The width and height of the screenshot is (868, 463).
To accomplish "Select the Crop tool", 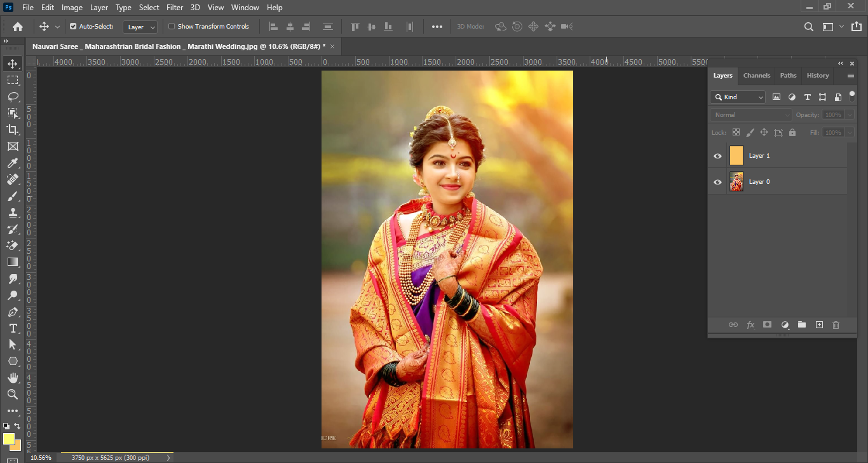I will click(x=13, y=130).
